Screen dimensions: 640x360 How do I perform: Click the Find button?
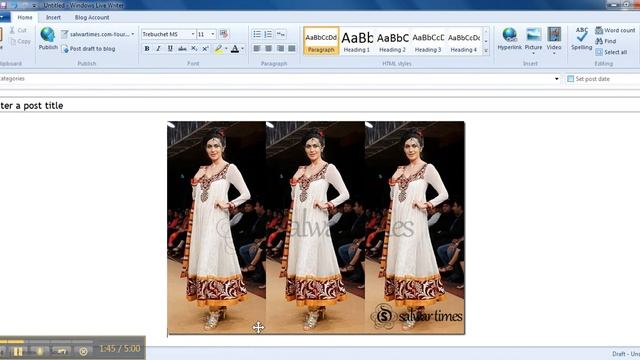tap(606, 41)
